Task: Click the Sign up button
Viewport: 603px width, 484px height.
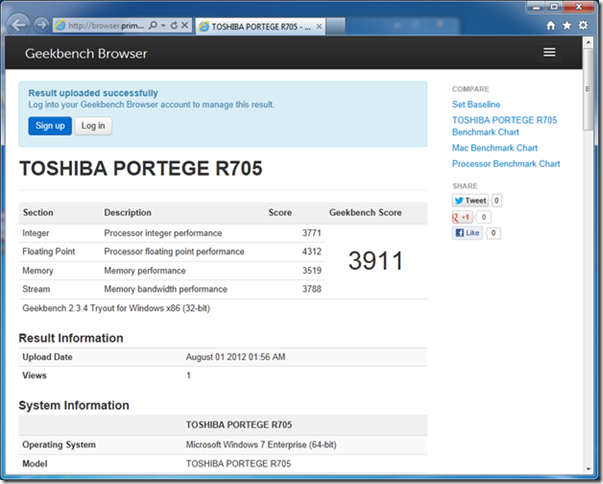Action: point(50,126)
